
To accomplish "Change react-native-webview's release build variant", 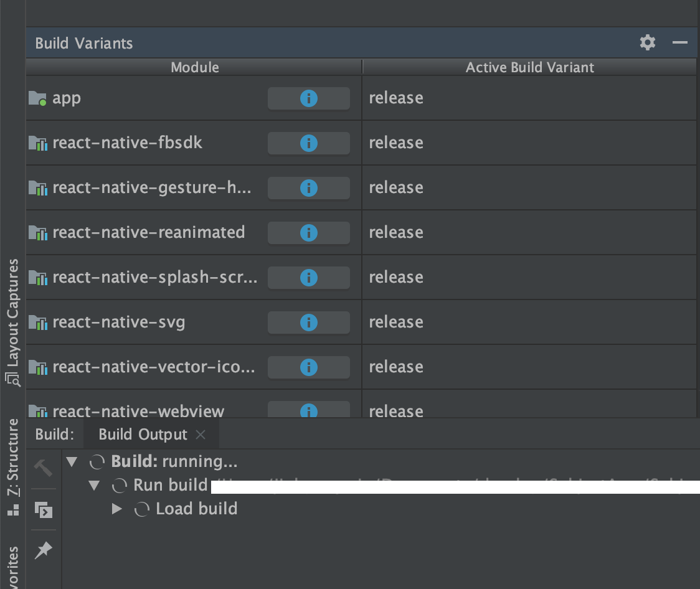I will click(529, 405).
